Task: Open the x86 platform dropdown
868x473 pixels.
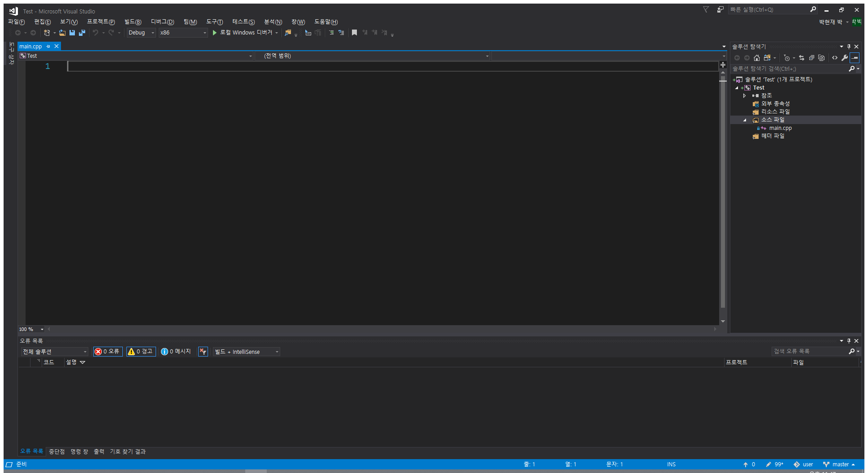Action: tap(183, 33)
